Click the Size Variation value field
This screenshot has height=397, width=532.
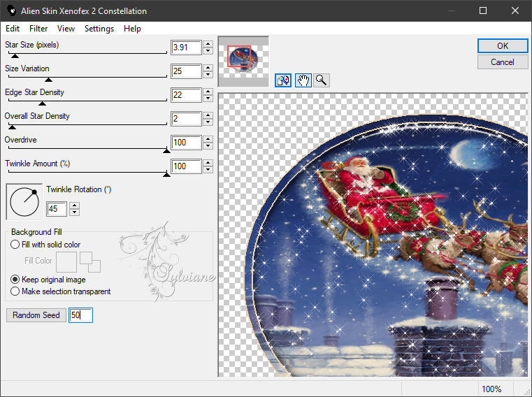click(x=186, y=71)
